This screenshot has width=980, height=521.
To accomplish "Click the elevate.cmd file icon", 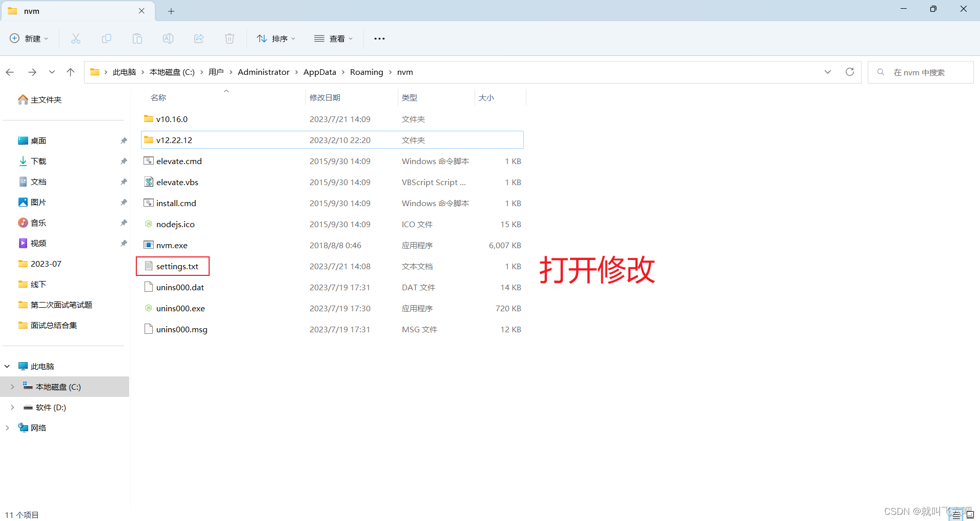I will point(149,161).
